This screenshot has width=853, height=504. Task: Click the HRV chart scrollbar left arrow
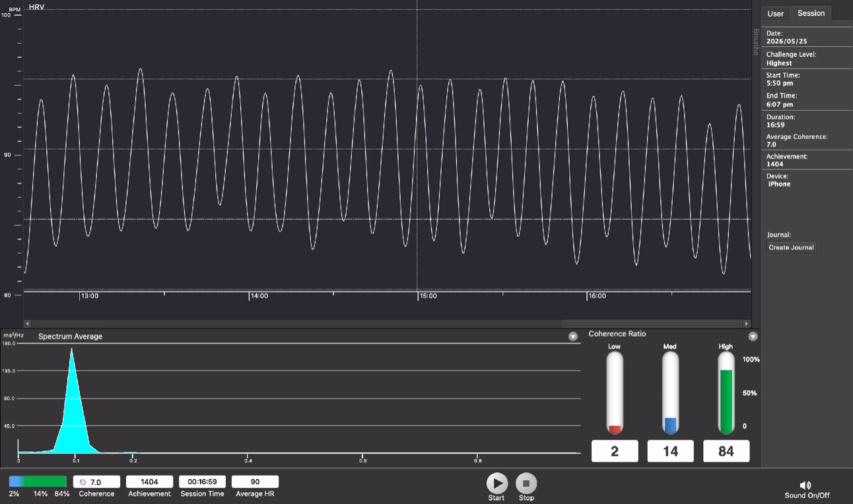tap(27, 323)
